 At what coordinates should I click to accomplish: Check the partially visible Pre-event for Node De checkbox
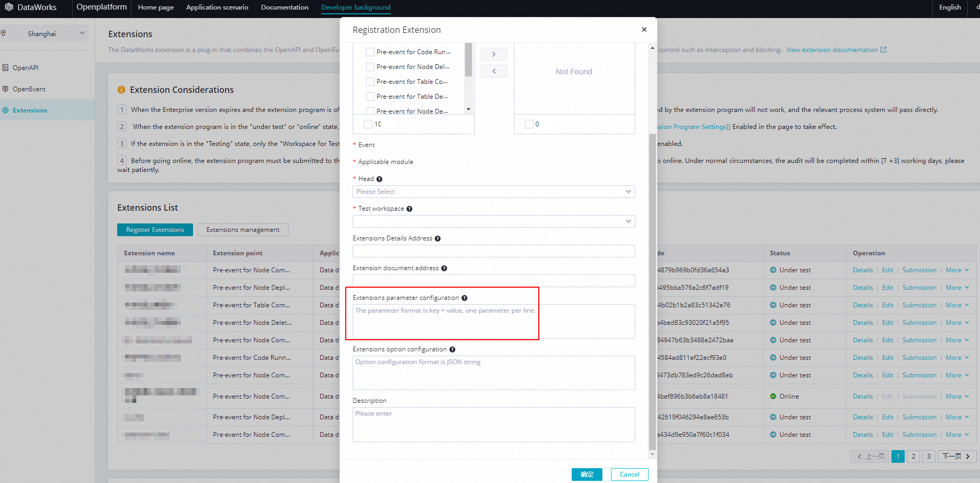coord(370,111)
